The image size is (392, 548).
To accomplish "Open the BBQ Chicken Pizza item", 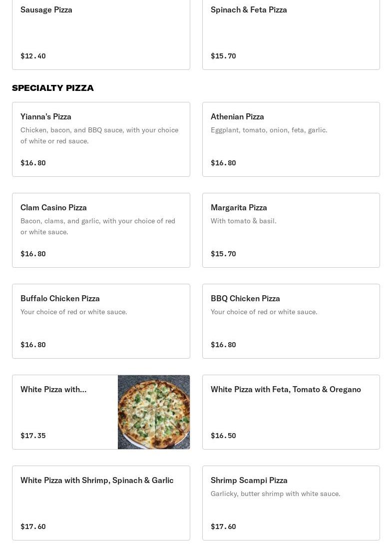I will click(x=245, y=299).
